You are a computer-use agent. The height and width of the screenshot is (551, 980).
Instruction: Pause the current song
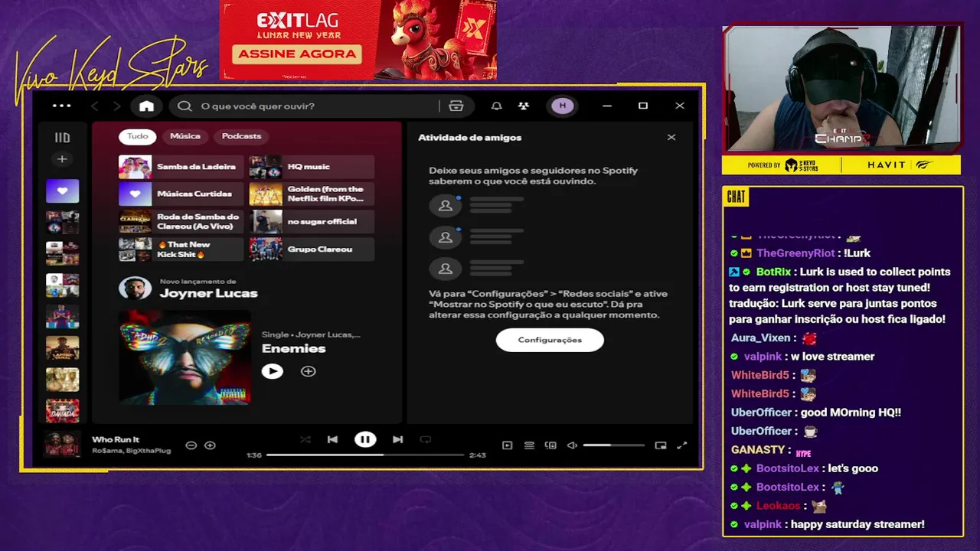tap(365, 439)
